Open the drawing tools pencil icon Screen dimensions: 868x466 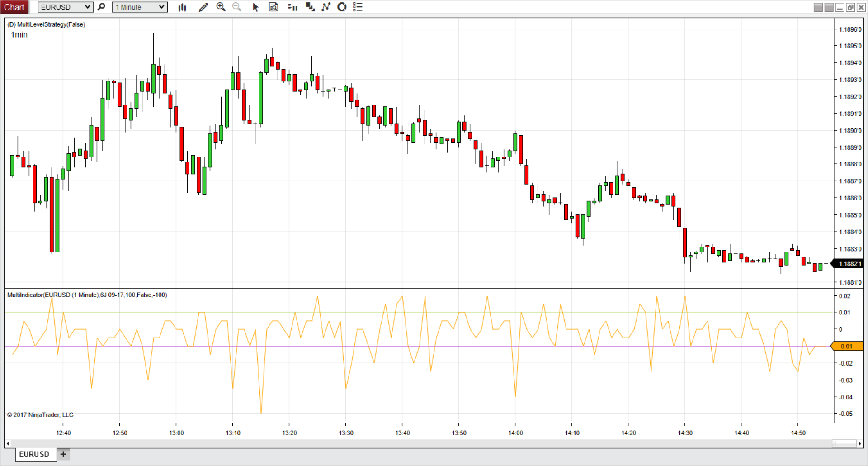pyautogui.click(x=203, y=7)
